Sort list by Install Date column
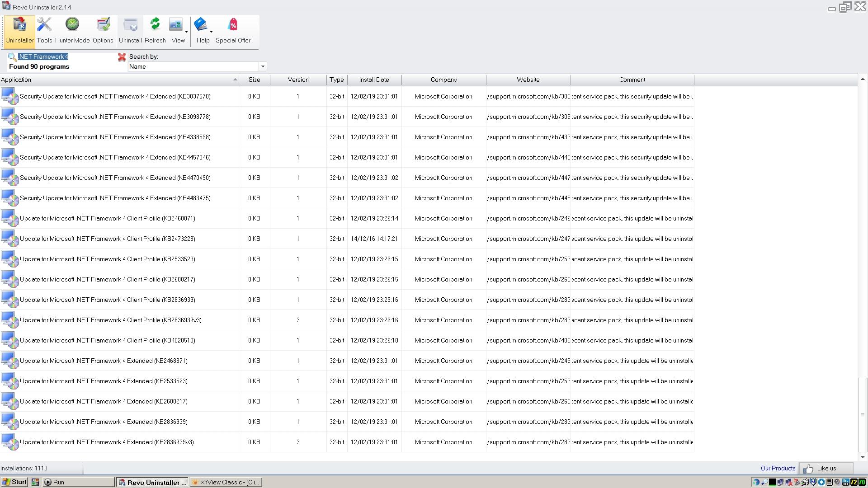Image resolution: width=868 pixels, height=488 pixels. pyautogui.click(x=374, y=80)
